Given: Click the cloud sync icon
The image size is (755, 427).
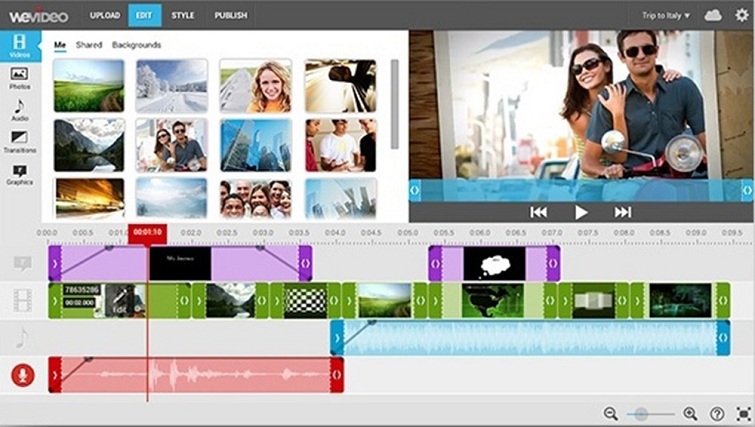Looking at the screenshot, I should pos(713,15).
